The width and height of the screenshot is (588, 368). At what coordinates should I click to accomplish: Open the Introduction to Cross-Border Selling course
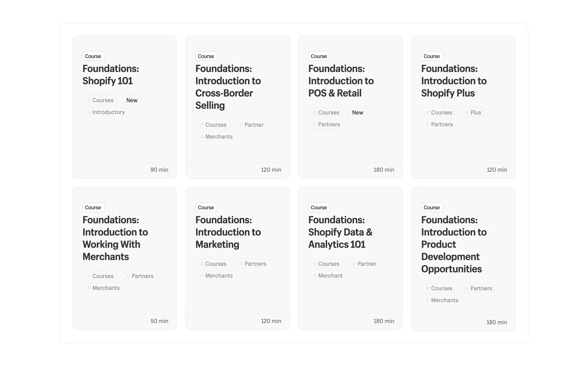pyautogui.click(x=228, y=87)
